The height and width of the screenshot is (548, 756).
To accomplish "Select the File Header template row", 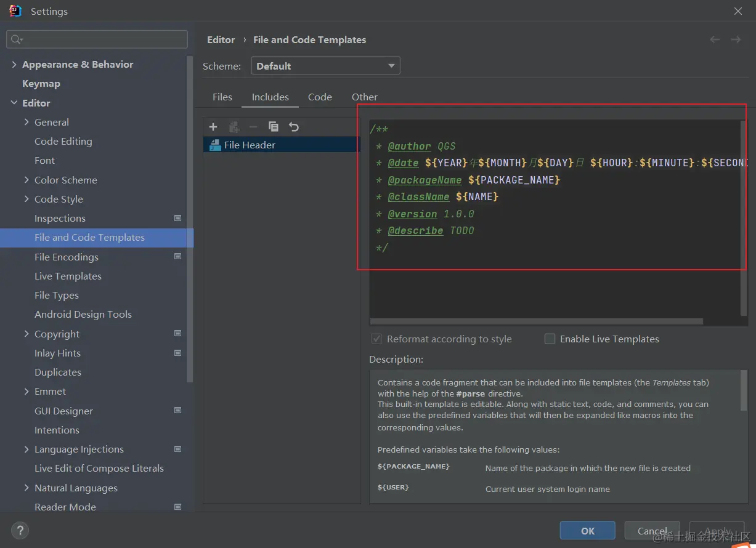I will [282, 145].
